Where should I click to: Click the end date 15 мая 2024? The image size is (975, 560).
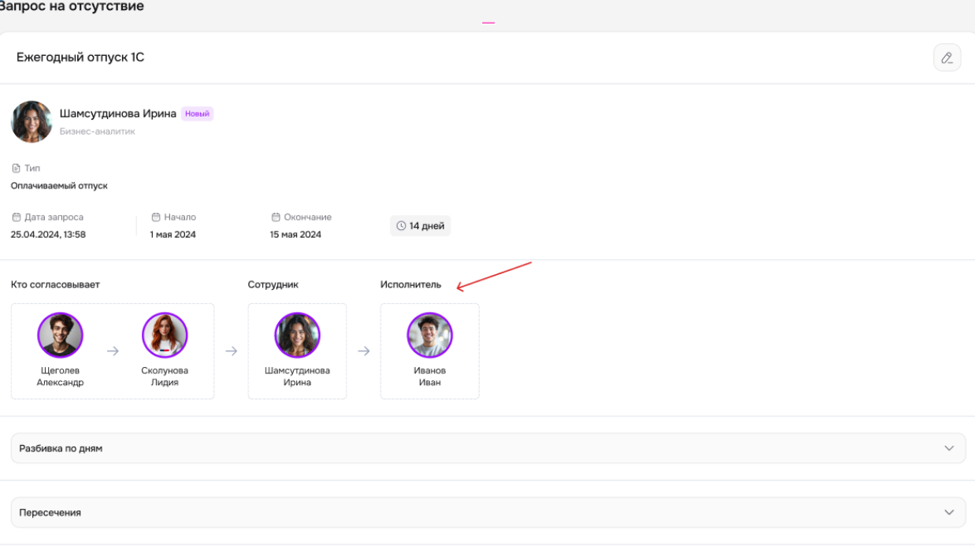(x=295, y=235)
